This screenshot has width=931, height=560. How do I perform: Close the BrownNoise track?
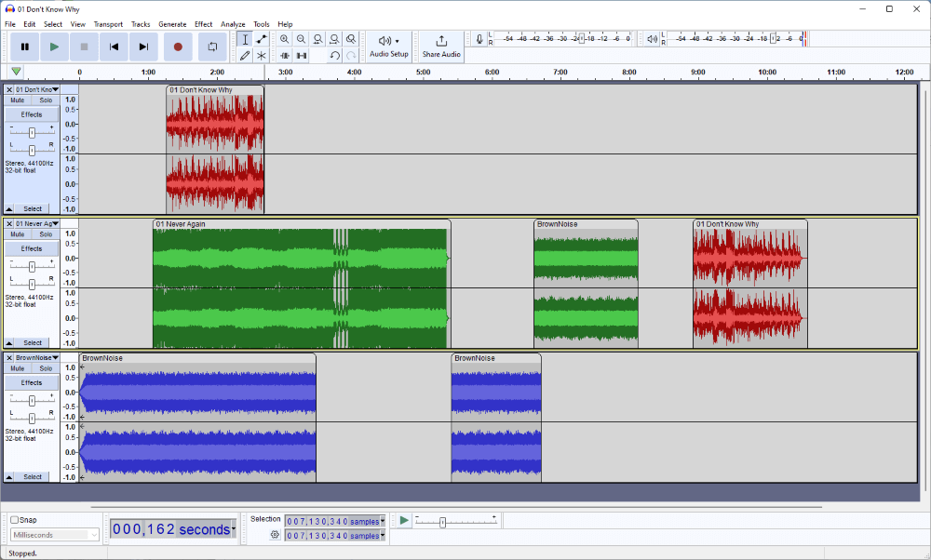(x=9, y=358)
